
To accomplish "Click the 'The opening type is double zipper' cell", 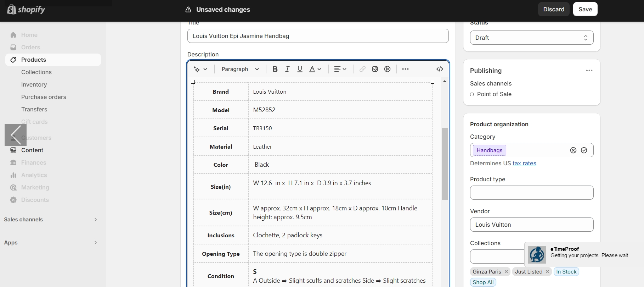I will 340,254.
